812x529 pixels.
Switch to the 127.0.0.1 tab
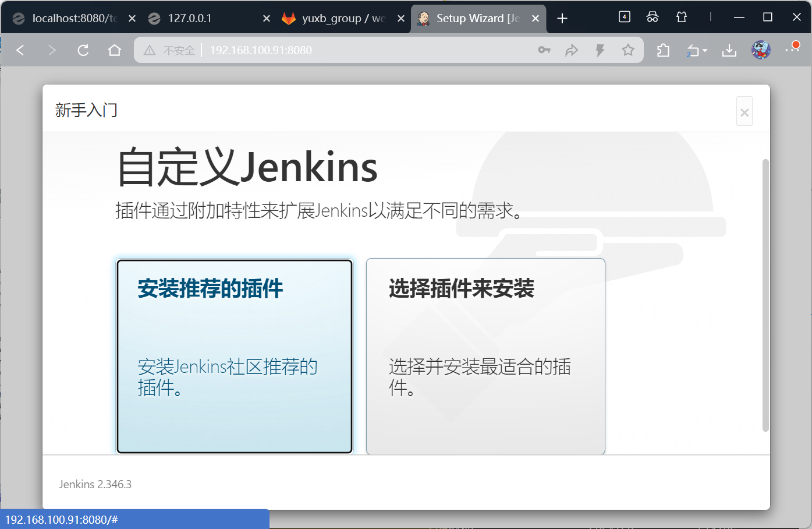click(190, 19)
